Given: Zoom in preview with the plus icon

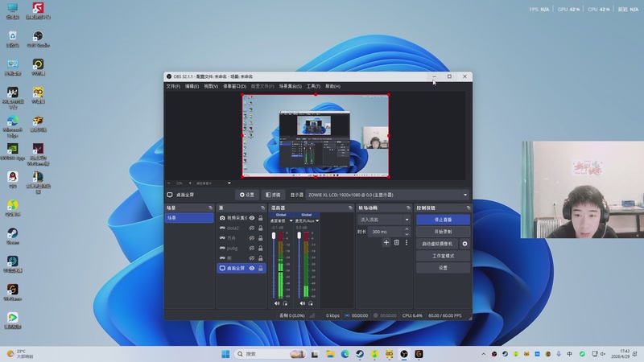Looking at the screenshot, I should (x=190, y=183).
